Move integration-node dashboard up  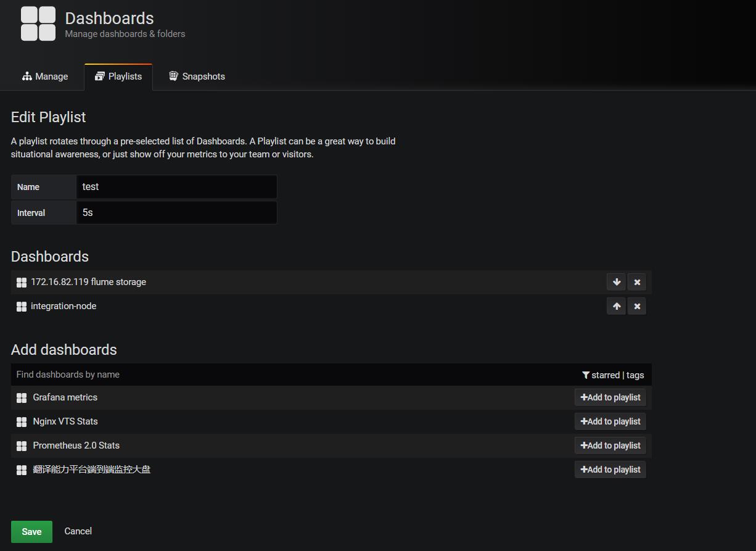(616, 306)
